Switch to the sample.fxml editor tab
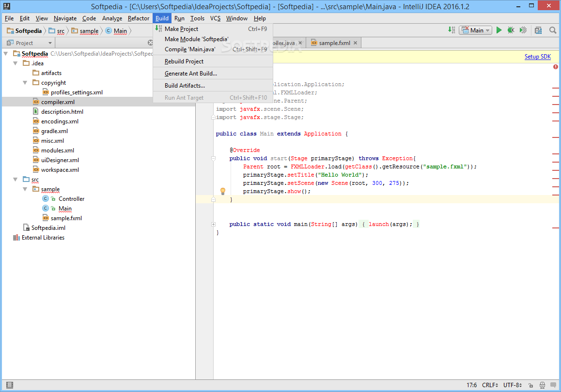The image size is (561, 392). [x=334, y=43]
